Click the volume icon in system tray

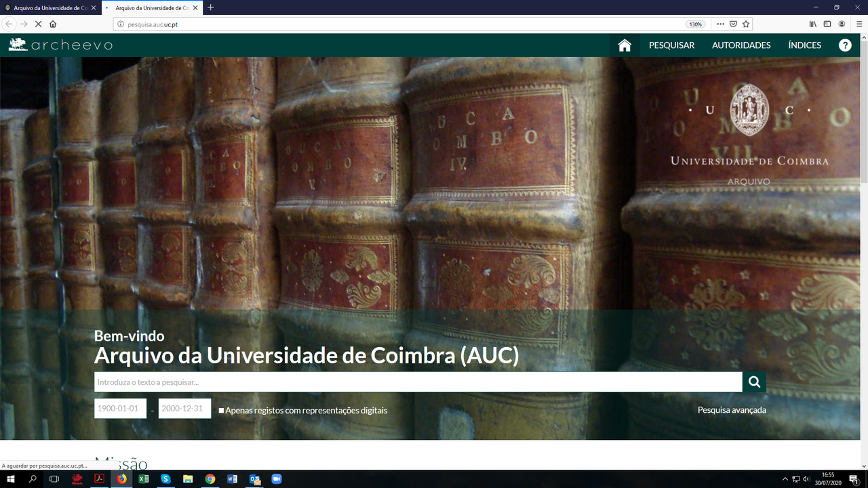[806, 479]
